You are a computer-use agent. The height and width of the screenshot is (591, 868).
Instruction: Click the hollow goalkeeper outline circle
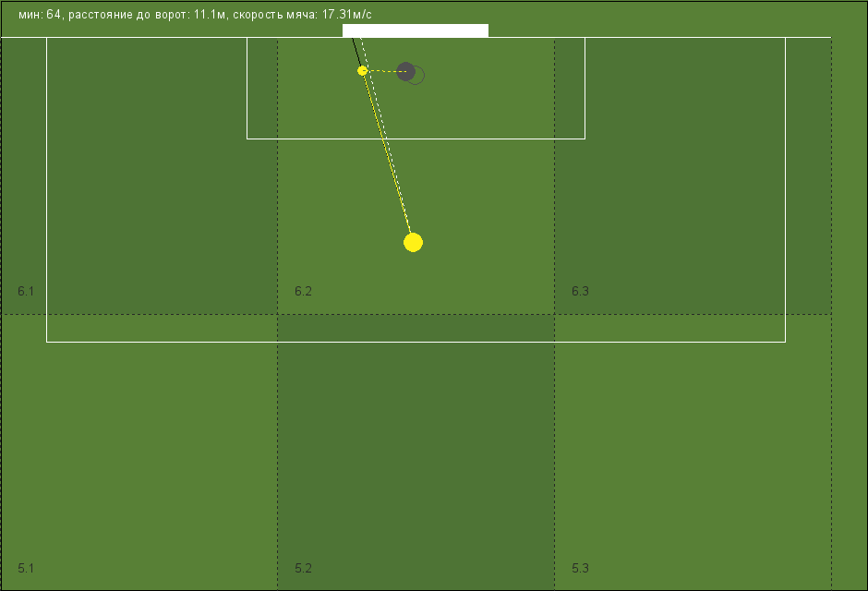click(x=416, y=75)
